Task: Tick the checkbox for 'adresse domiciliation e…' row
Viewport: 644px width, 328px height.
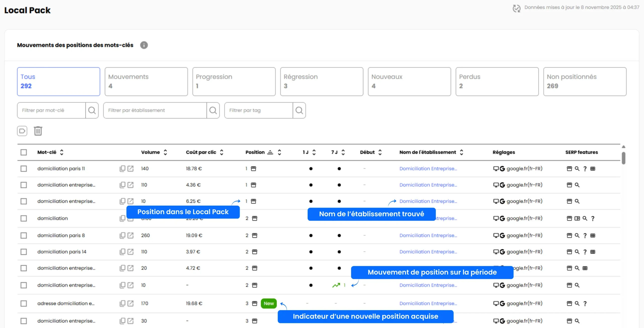Action: point(24,303)
